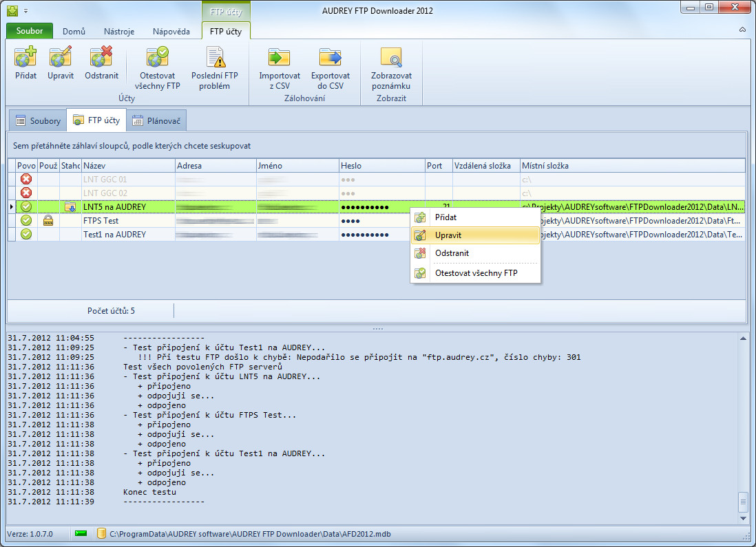Sort by the Stahc column header

70,166
